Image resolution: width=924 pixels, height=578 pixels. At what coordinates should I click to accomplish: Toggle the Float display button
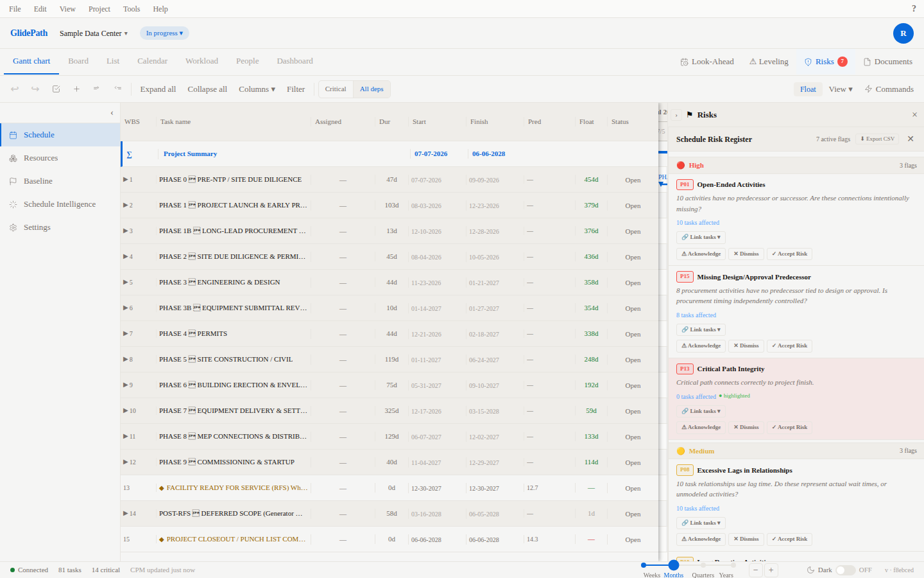(x=808, y=89)
